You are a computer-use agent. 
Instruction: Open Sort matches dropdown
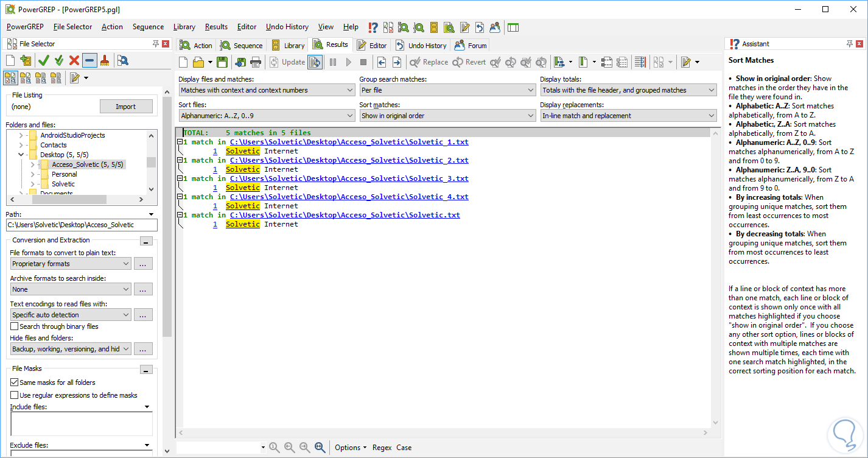(x=447, y=116)
